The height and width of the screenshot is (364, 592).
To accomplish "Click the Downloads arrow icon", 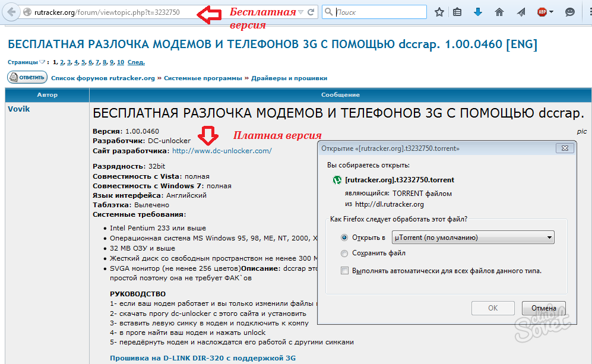I will tap(478, 11).
